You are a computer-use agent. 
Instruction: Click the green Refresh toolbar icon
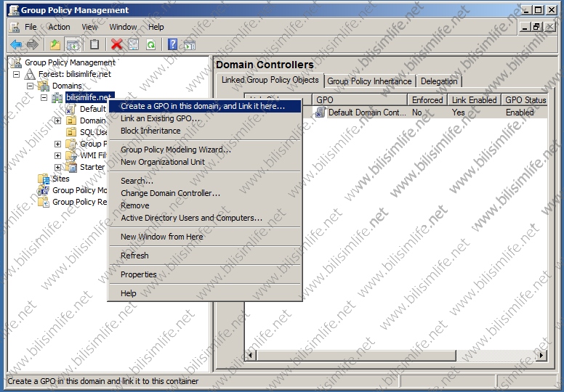point(150,44)
